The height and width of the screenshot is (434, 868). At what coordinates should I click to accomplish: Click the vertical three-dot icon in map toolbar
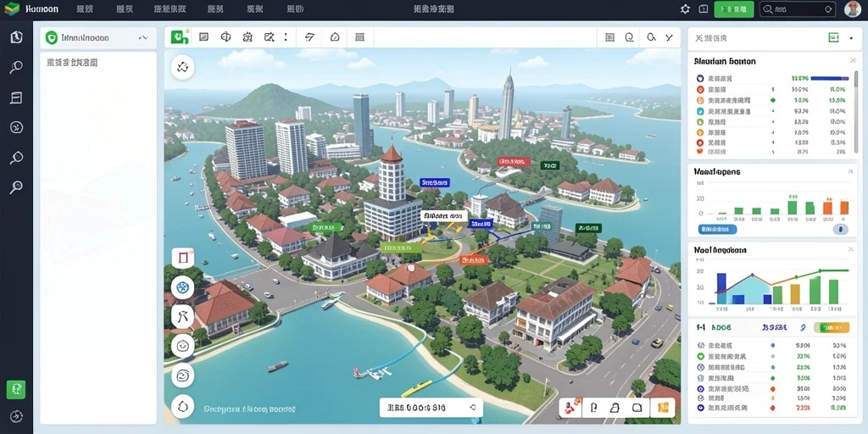pos(286,37)
